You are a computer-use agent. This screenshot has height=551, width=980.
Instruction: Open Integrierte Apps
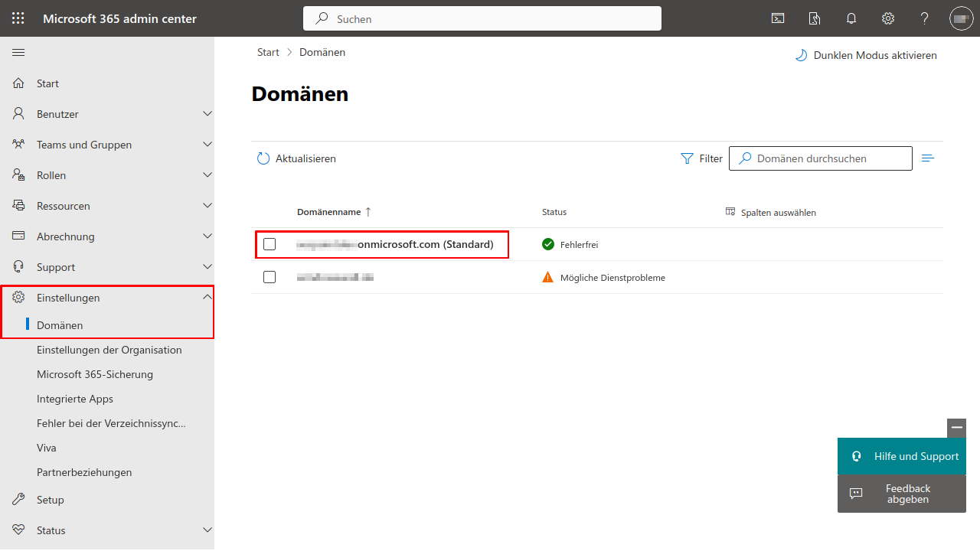coord(75,399)
